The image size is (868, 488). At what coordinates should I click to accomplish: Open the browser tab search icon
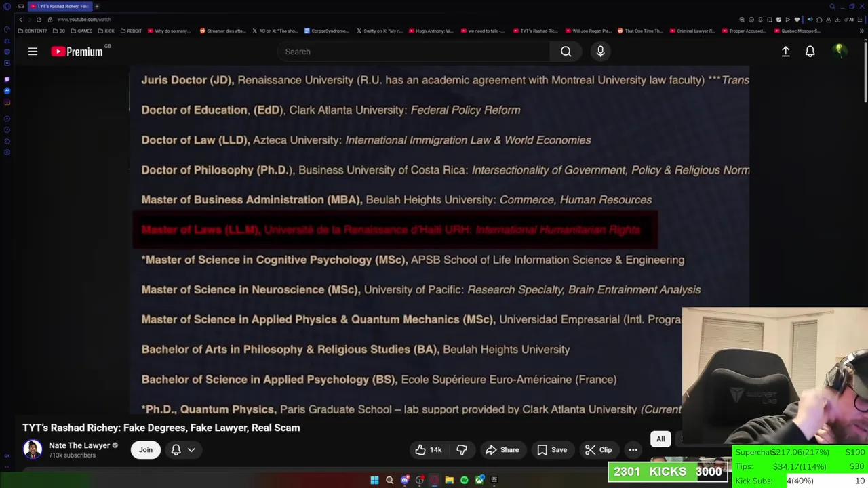coord(832,6)
